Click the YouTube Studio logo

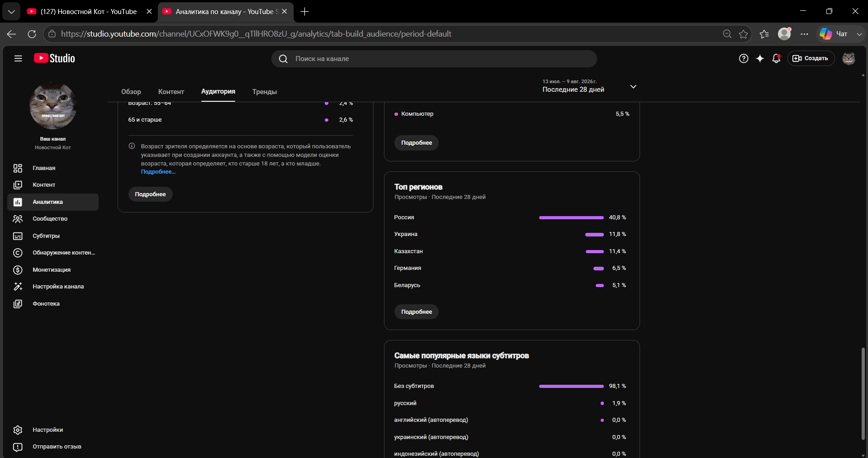tap(54, 58)
